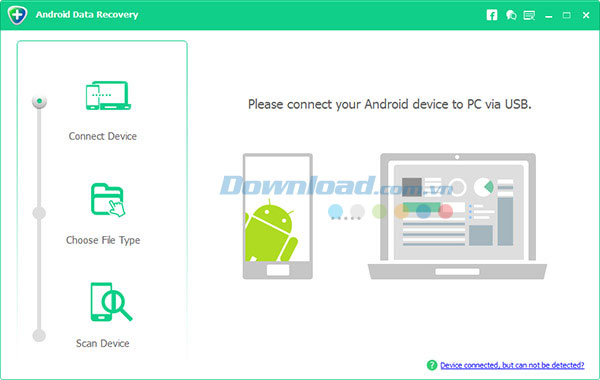Open 'Device connected, but can not be detected?' link

[512, 365]
